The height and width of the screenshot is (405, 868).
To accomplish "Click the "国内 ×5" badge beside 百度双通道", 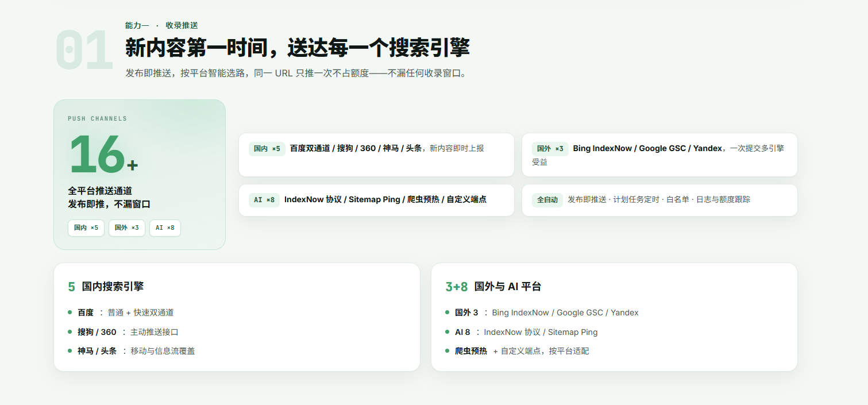I will tap(267, 149).
